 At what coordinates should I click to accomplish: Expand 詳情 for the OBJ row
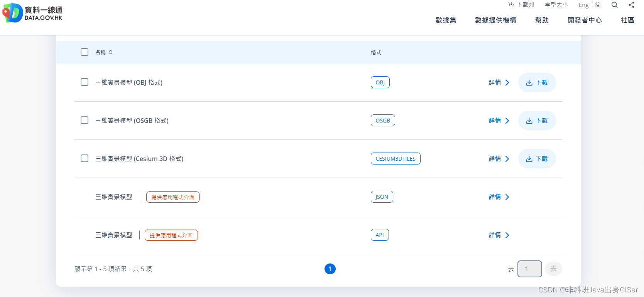click(x=499, y=82)
